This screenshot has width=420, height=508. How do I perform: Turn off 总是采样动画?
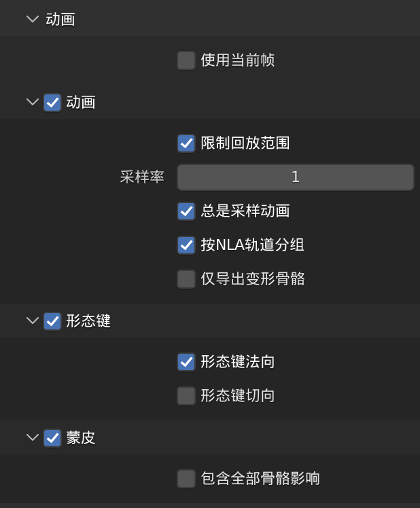[x=186, y=211]
